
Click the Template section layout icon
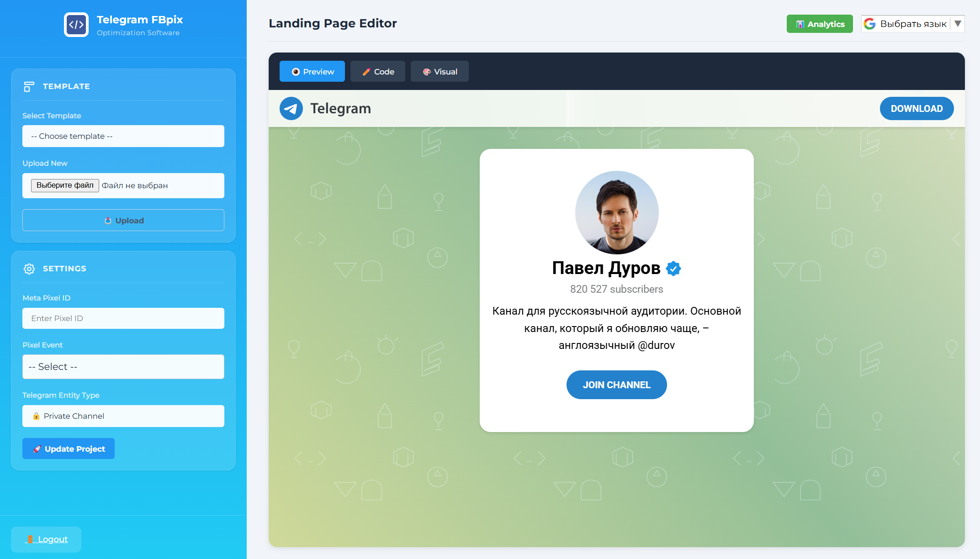[x=29, y=86]
